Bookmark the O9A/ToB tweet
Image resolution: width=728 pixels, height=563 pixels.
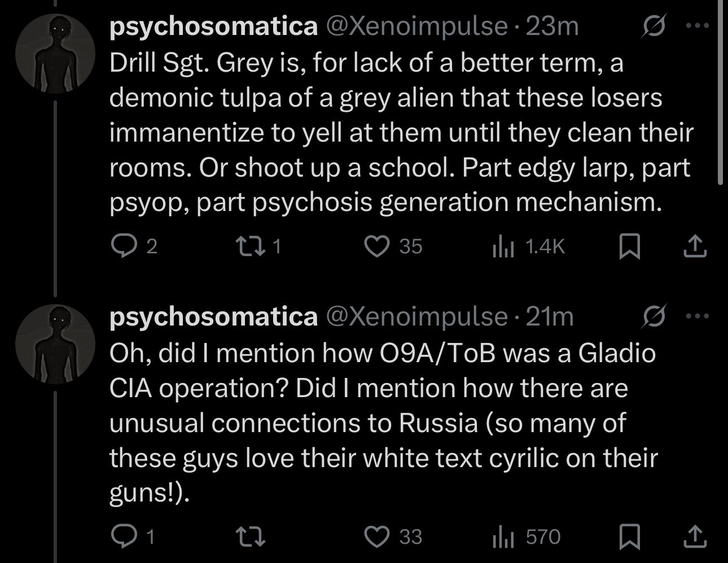tap(629, 536)
